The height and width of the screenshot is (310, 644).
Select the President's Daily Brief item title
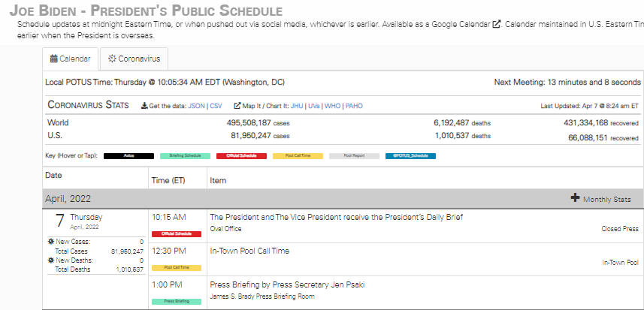point(337,218)
